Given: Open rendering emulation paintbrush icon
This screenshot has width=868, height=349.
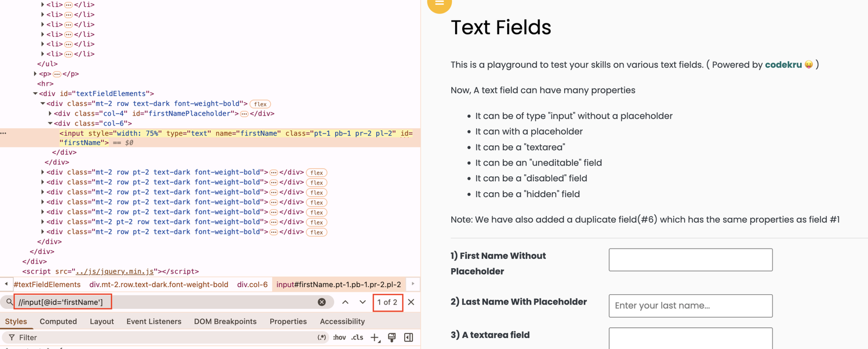Looking at the screenshot, I should (x=392, y=337).
